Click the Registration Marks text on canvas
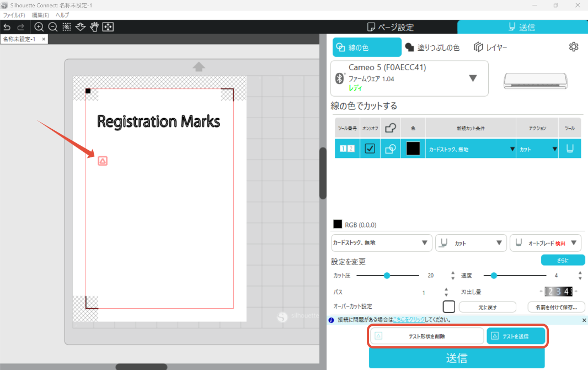The height and width of the screenshot is (370, 588). 158,121
